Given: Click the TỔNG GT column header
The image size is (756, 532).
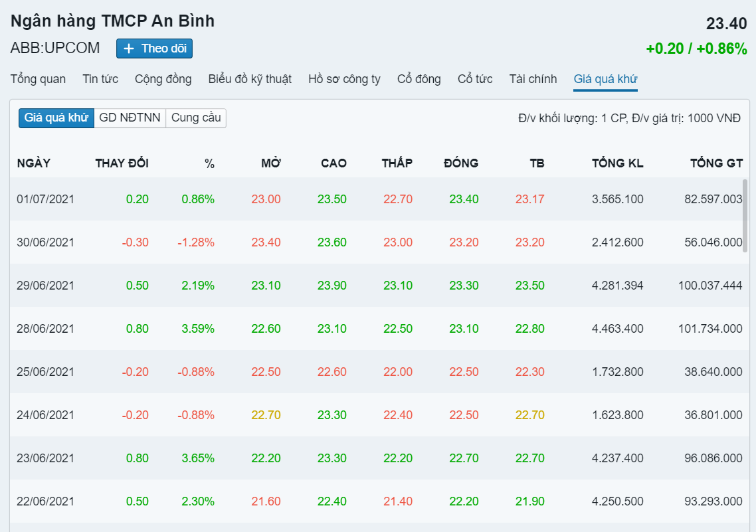Looking at the screenshot, I should point(716,163).
